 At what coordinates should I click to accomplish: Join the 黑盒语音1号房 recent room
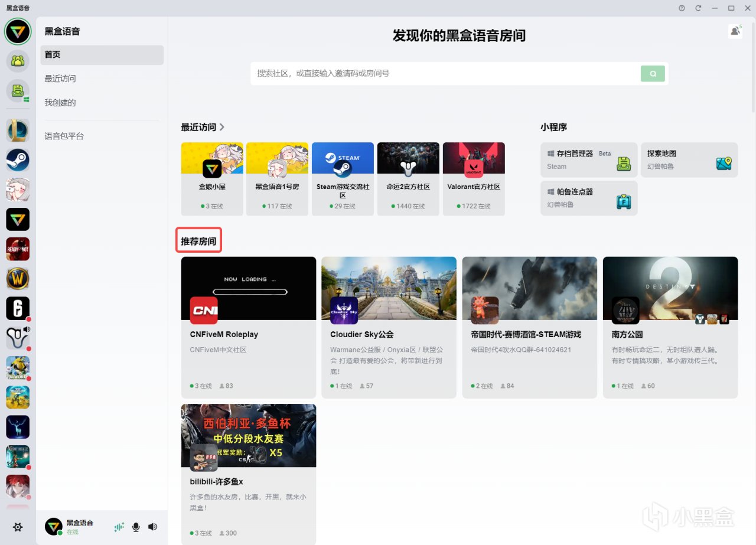tap(277, 179)
